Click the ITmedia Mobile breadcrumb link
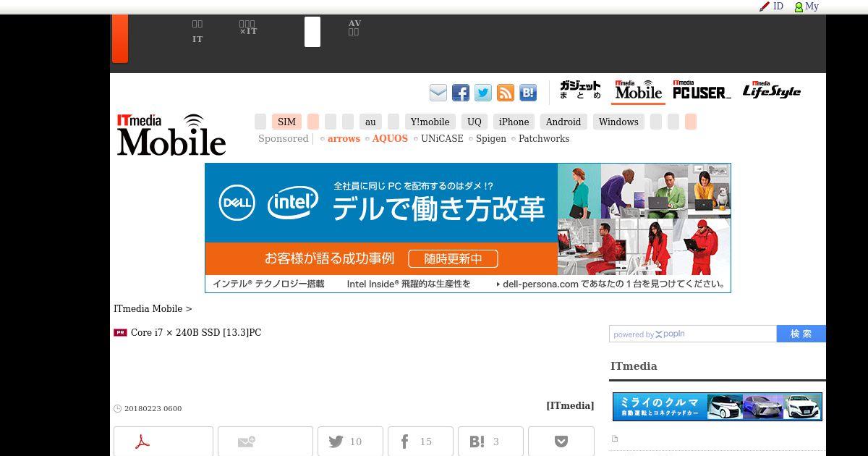The width and height of the screenshot is (868, 456). coord(148,308)
